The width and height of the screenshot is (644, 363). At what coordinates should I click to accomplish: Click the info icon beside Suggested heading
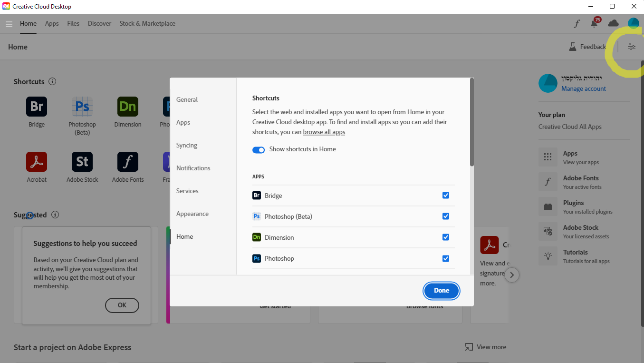pos(55,215)
